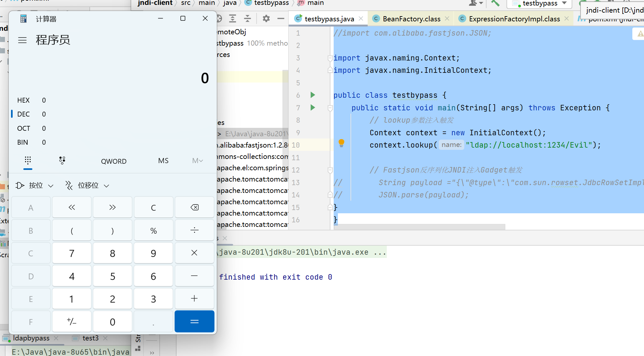The width and height of the screenshot is (644, 356).
Task: Run the testbypass class via gutter arrow
Action: (x=313, y=95)
